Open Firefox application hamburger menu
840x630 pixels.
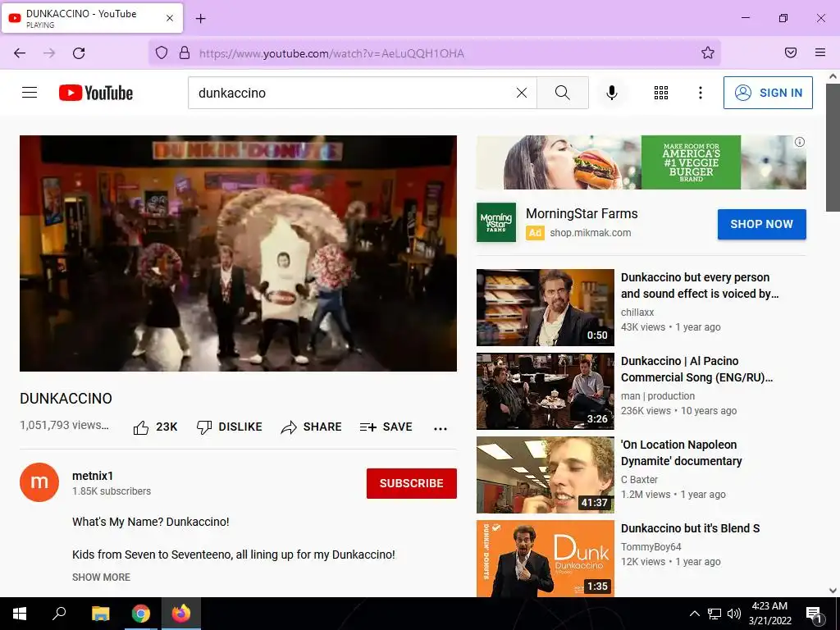[820, 52]
